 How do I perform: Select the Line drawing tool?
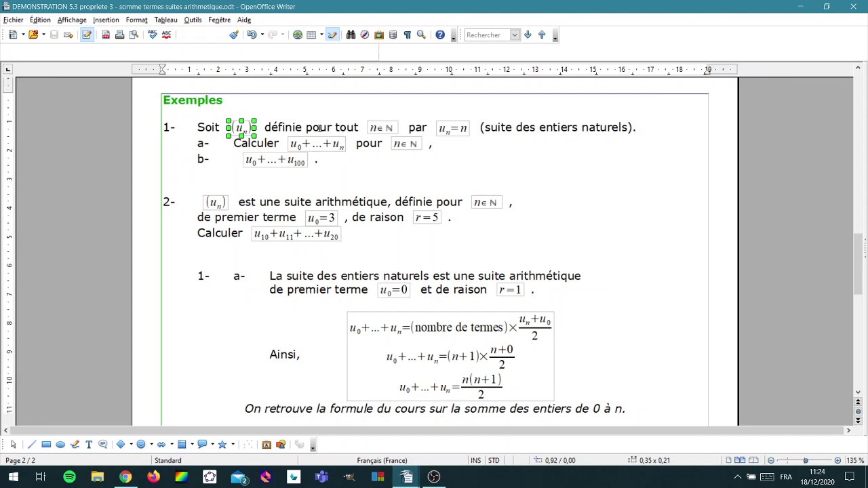[32, 445]
